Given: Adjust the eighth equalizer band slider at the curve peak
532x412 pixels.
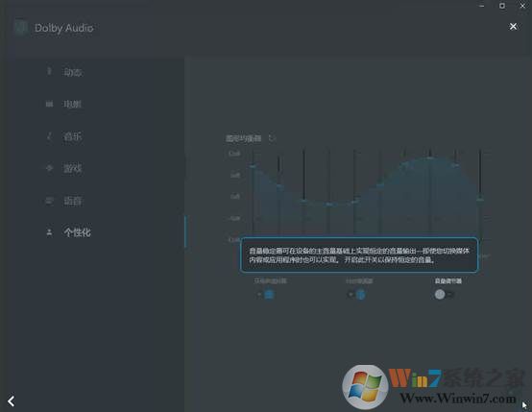Looking at the screenshot, I should point(430,158).
